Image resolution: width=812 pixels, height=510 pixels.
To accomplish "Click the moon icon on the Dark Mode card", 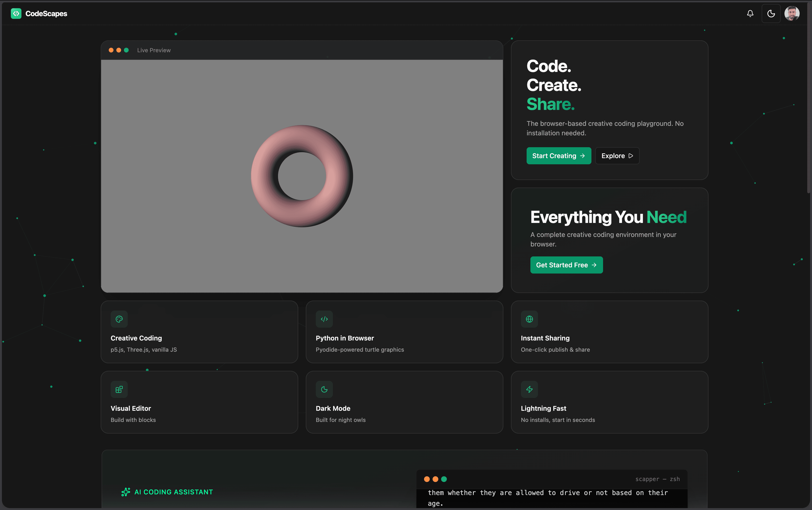I will pos(324,389).
